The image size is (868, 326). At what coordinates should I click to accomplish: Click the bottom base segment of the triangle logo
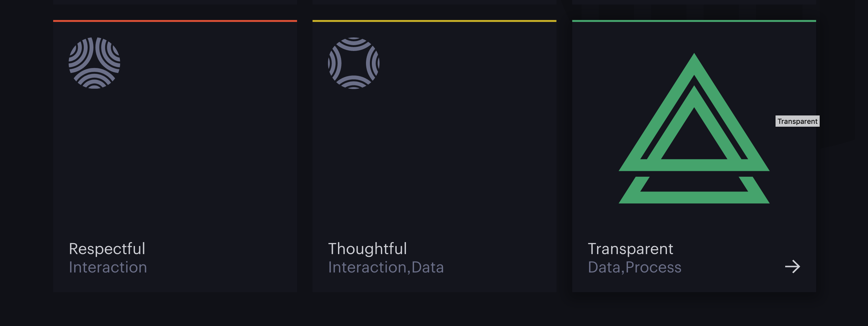(694, 190)
